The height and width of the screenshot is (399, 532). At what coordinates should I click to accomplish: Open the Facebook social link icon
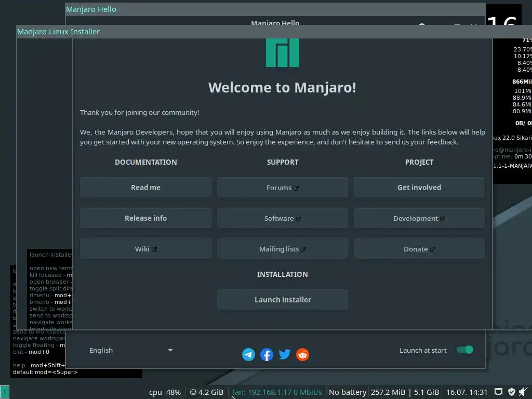click(x=267, y=354)
